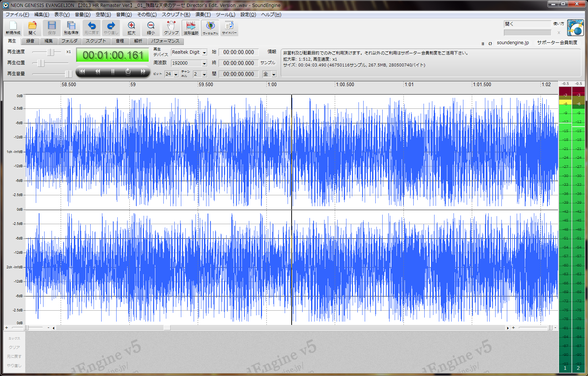Click the minus icon right of the horizontal zoom slider
588x376 pixels.
point(48,328)
